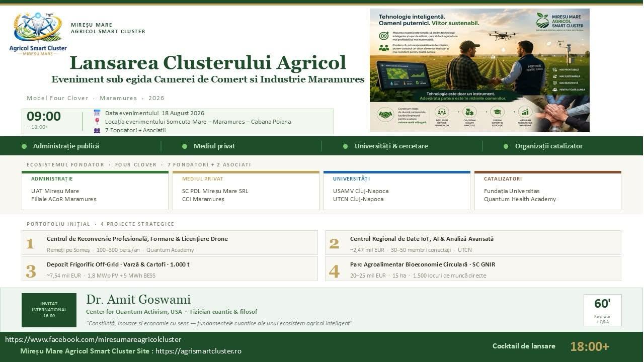Screen dimensions: 644x362
Task: Click the Lansarea Clusterului Agricol title
Action: tap(208, 63)
